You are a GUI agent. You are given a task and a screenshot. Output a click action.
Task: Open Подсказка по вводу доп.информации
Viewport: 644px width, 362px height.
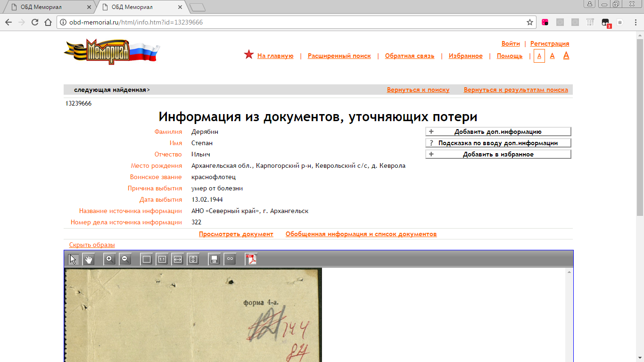(x=498, y=143)
